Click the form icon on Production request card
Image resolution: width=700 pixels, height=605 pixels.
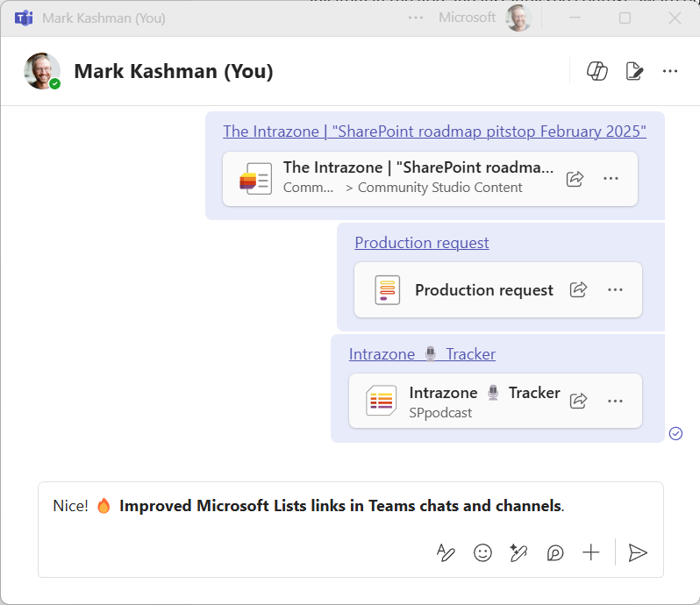(x=387, y=290)
